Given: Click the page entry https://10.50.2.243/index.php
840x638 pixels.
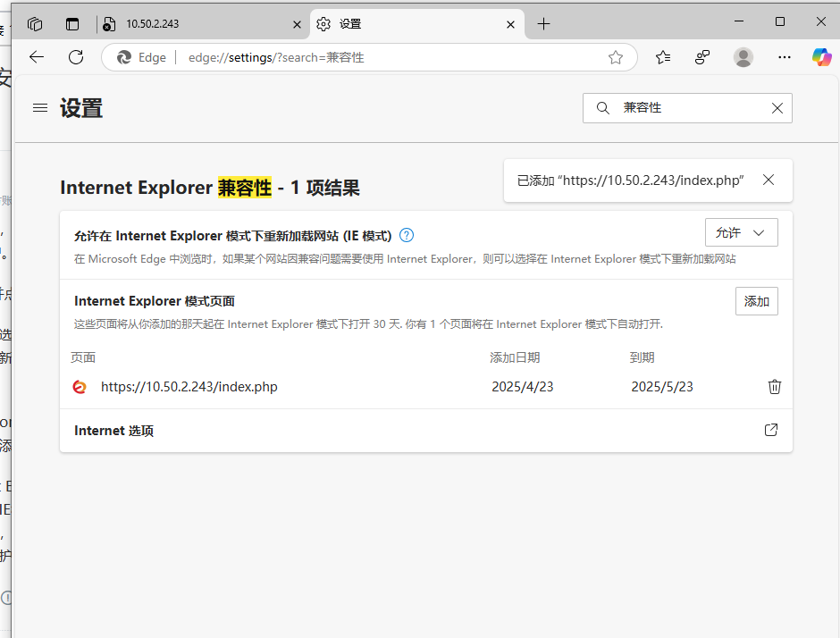Looking at the screenshot, I should (189, 387).
